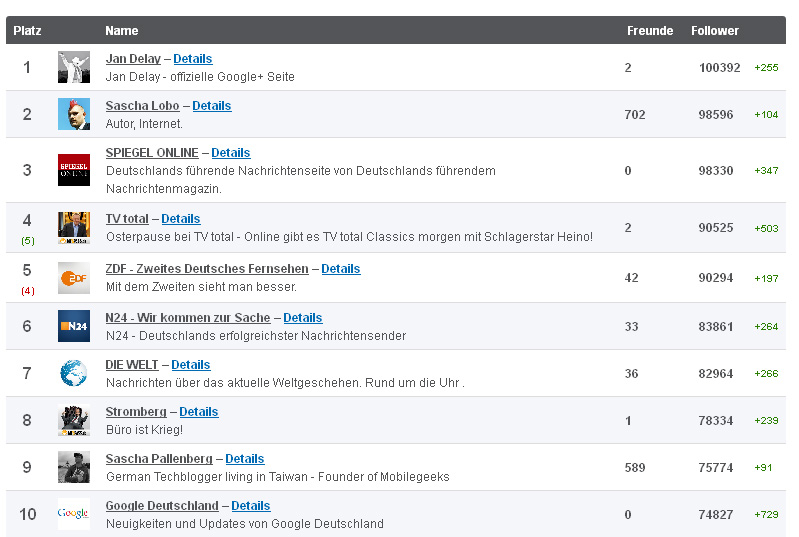Click the +503 follower gain value
This screenshot has width=799, height=537.
click(766, 228)
